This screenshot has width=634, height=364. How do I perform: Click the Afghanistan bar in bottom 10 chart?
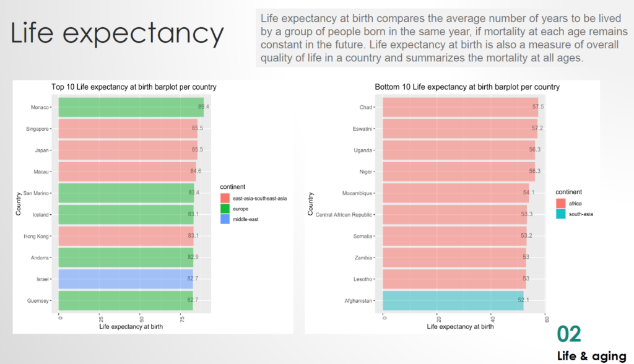(453, 300)
